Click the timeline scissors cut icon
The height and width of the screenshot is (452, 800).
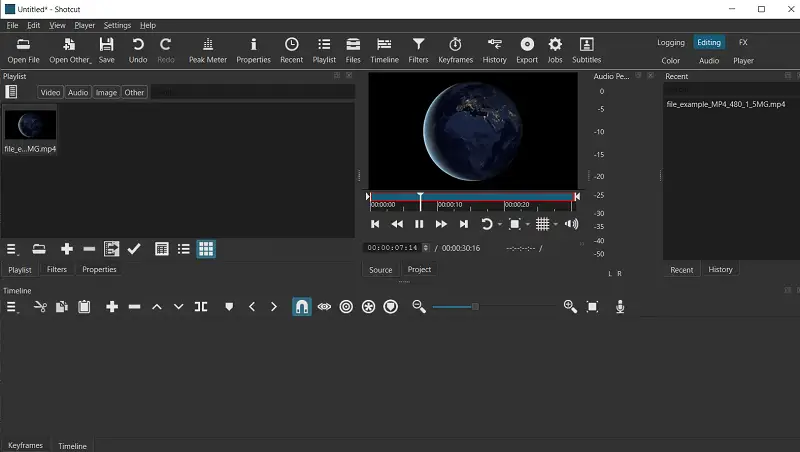tap(40, 307)
